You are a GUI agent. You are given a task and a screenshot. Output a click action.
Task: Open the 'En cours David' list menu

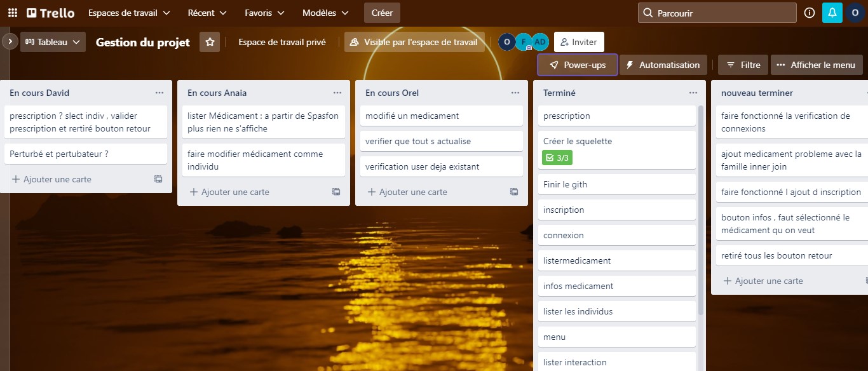[159, 93]
